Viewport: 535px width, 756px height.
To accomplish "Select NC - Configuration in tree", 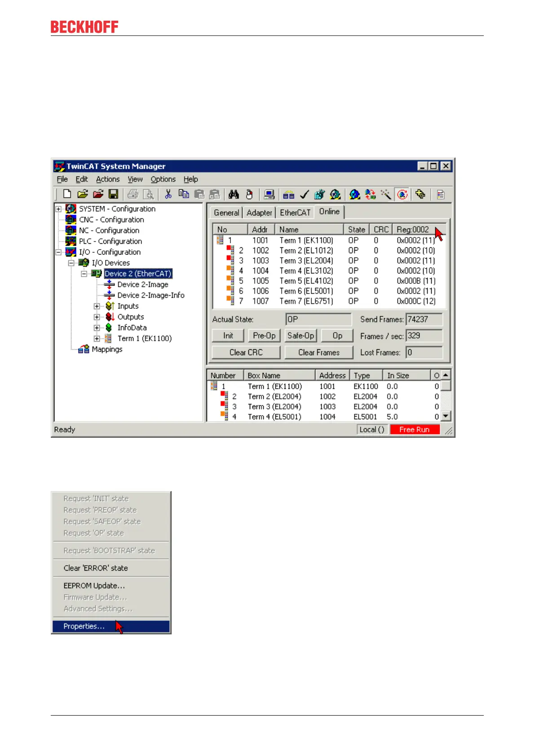I will click(109, 230).
